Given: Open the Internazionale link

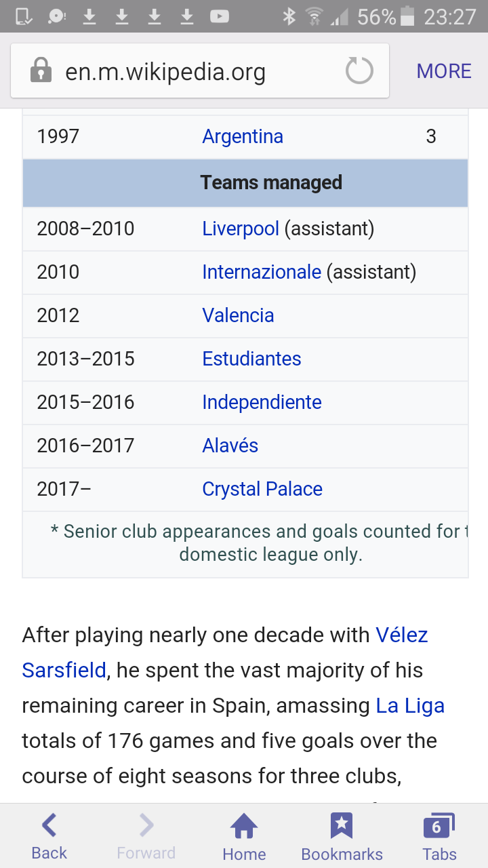Looking at the screenshot, I should tap(262, 272).
